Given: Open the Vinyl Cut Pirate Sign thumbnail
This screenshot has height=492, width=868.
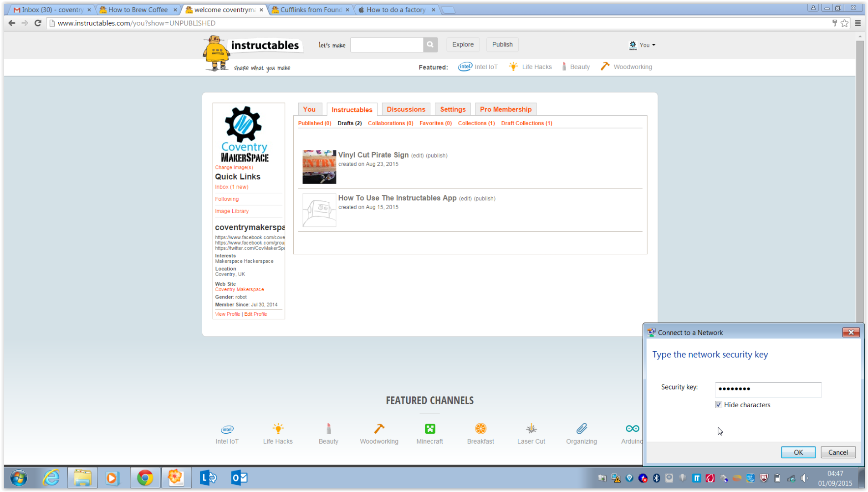Looking at the screenshot, I should pyautogui.click(x=318, y=167).
